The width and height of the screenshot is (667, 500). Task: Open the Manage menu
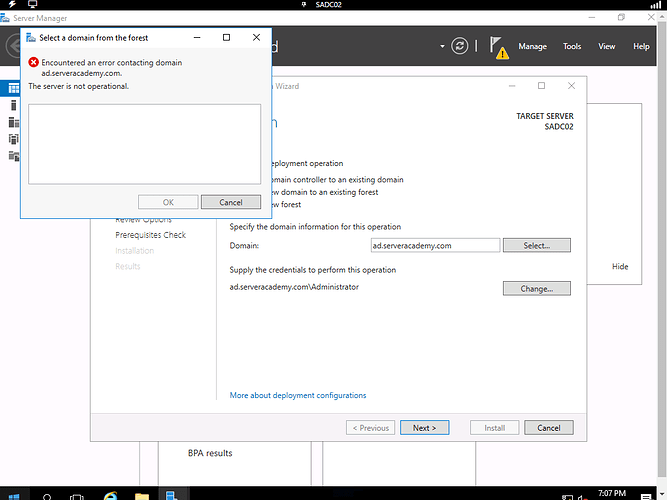pos(532,46)
